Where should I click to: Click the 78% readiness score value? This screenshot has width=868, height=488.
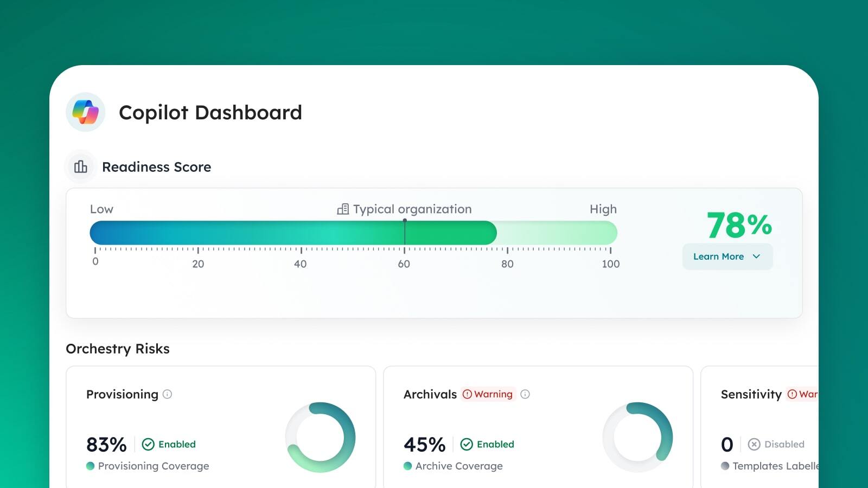pyautogui.click(x=739, y=225)
